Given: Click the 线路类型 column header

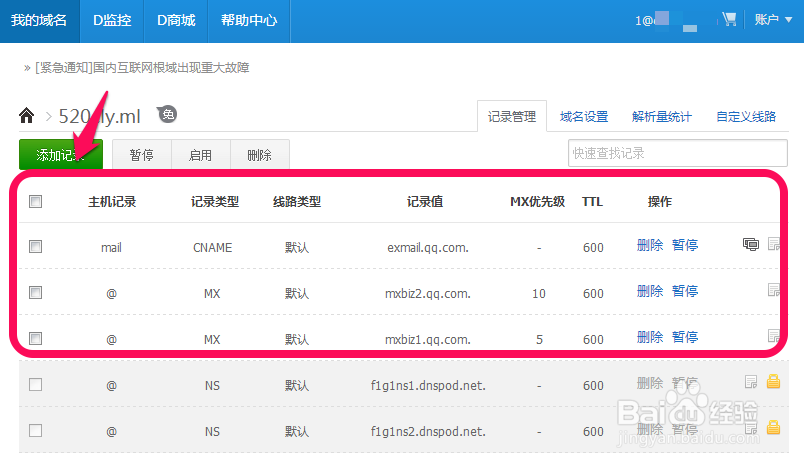Looking at the screenshot, I should click(x=297, y=201).
